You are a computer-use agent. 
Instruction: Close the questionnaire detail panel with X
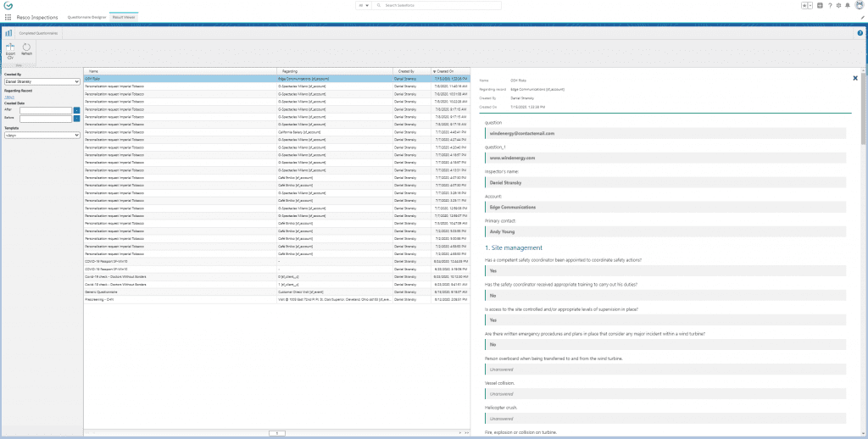pos(855,78)
